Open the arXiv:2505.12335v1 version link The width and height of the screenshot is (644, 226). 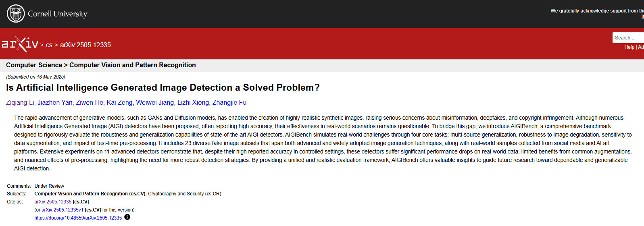(62, 210)
